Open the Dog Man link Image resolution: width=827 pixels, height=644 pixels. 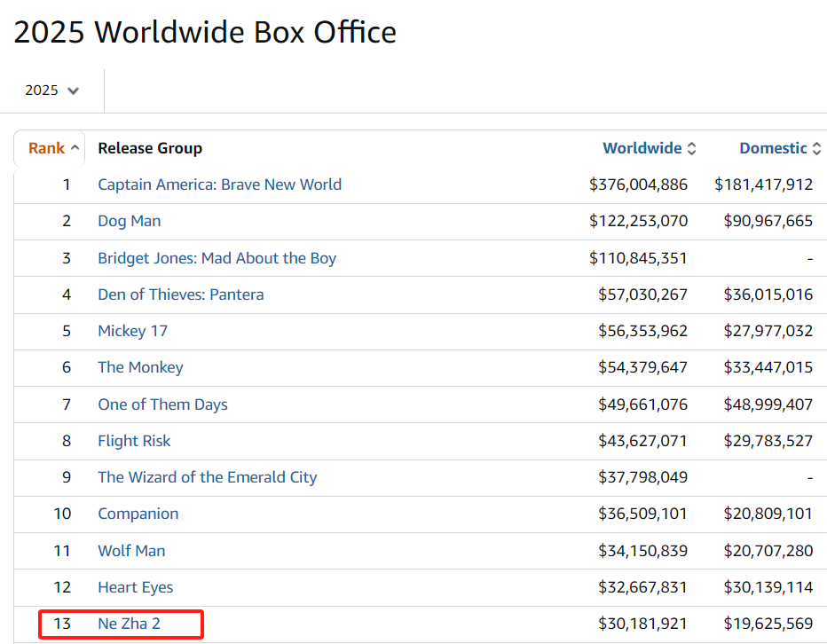130,221
